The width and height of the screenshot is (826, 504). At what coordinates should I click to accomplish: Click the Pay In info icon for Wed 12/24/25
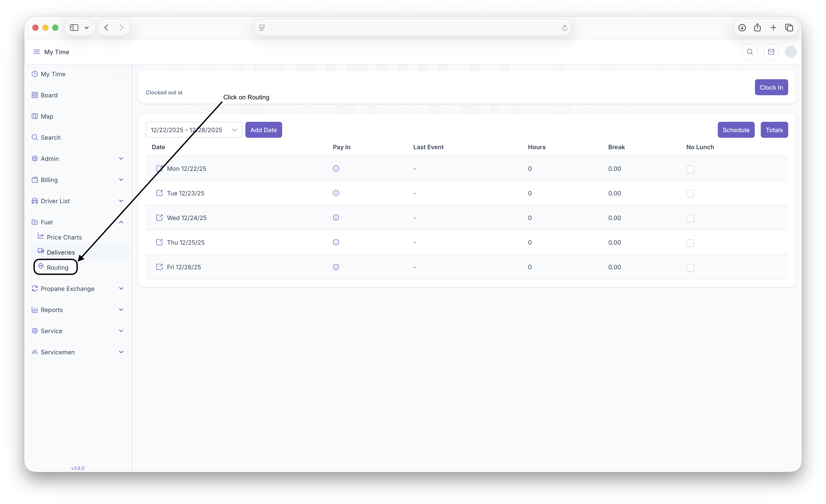coord(336,218)
